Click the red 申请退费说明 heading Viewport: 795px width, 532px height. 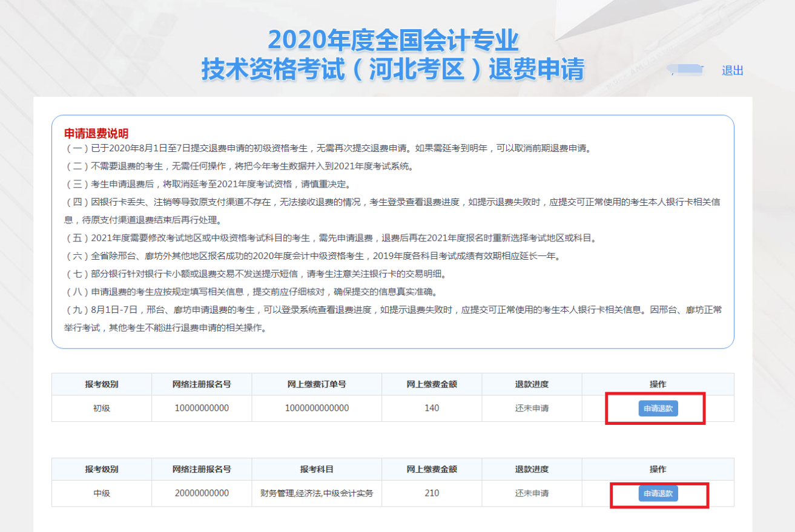coord(96,133)
